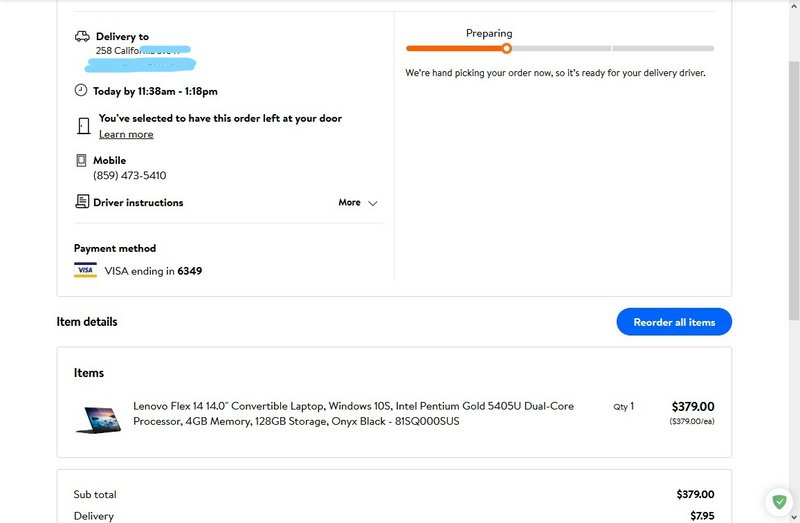Open the Learn more link
This screenshot has width=800, height=523.
click(126, 134)
